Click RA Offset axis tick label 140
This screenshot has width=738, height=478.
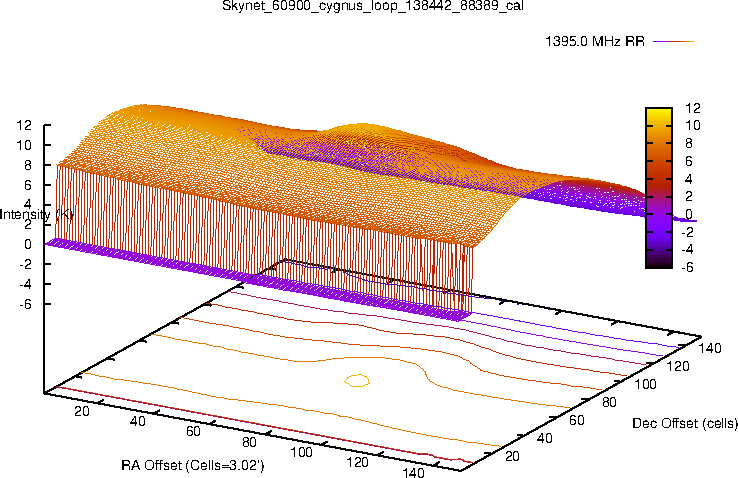click(413, 472)
